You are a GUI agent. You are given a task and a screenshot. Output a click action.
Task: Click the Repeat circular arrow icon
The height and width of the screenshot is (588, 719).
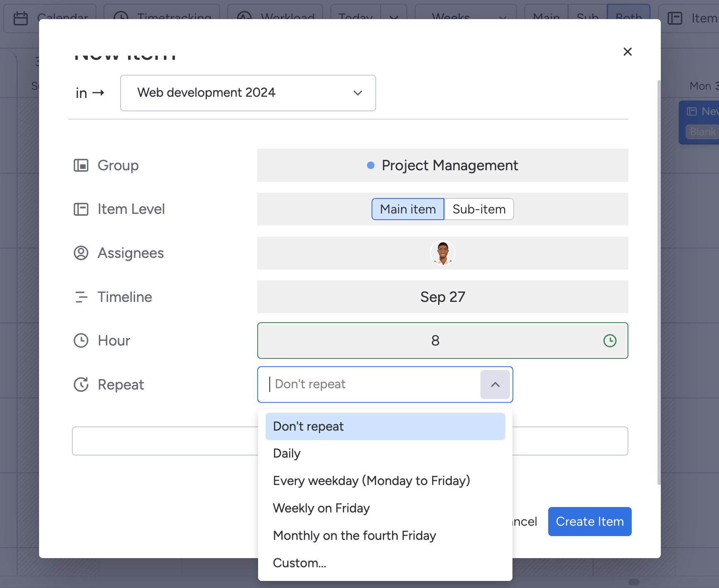(x=81, y=385)
